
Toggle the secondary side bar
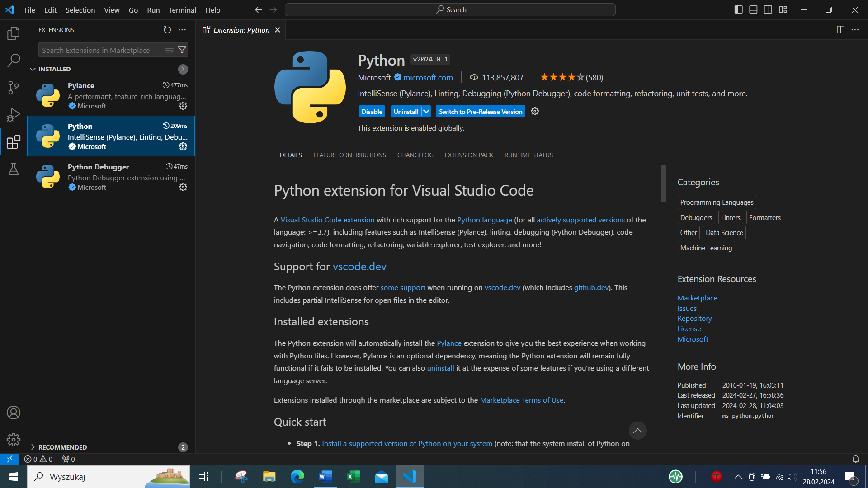(x=768, y=9)
